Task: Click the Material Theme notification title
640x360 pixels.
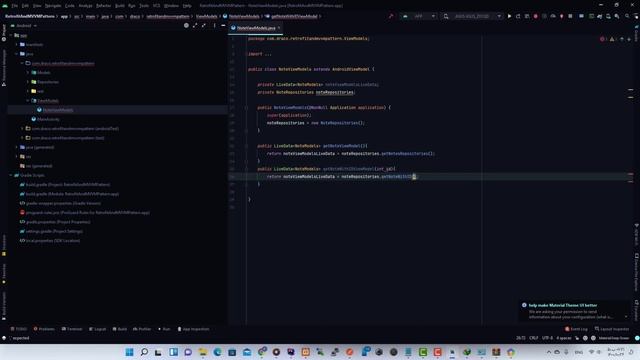Action: coord(562,305)
